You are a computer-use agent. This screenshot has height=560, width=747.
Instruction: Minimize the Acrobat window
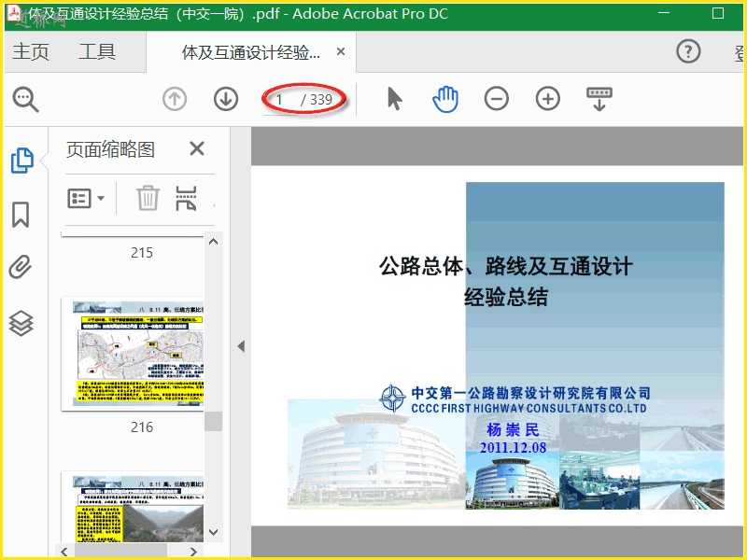tap(664, 13)
